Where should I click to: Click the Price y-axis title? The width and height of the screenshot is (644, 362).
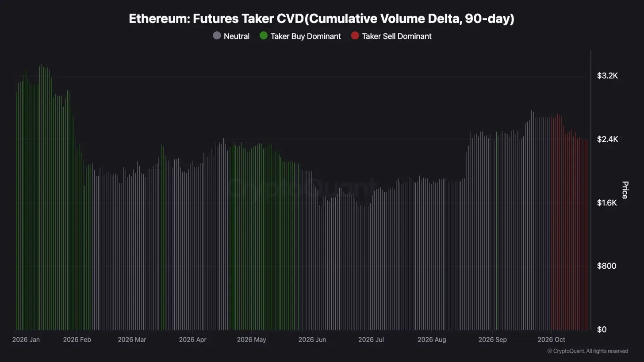[625, 190]
